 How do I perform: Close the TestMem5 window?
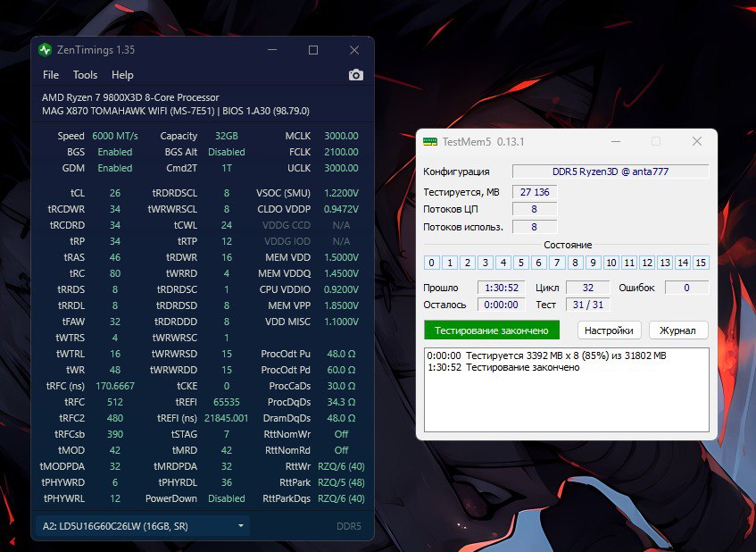point(697,141)
